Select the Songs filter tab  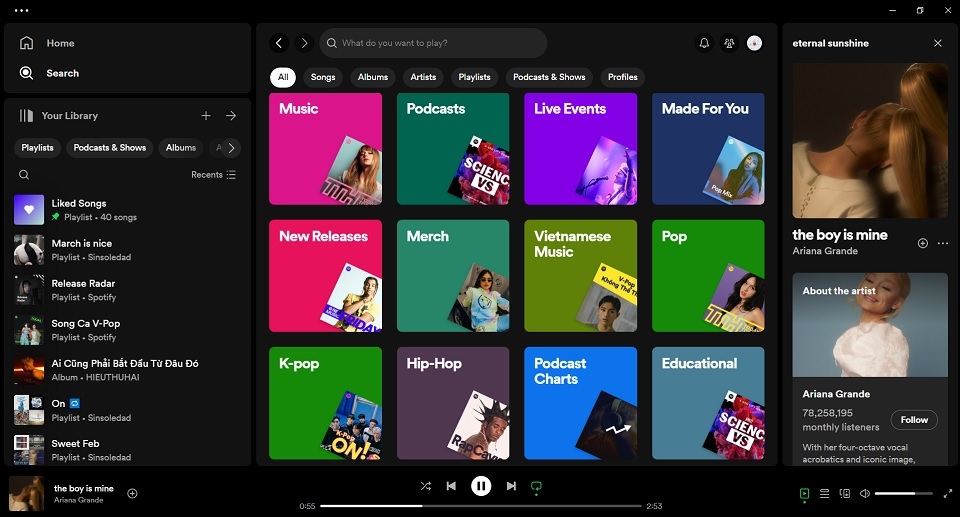[323, 77]
